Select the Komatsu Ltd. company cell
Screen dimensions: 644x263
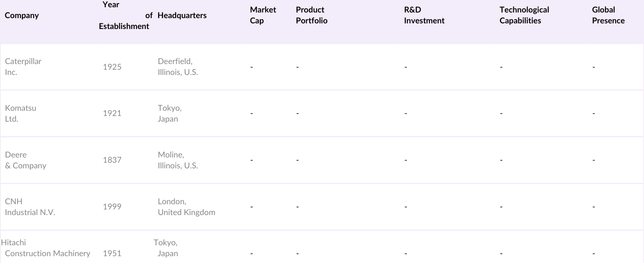pyautogui.click(x=21, y=114)
